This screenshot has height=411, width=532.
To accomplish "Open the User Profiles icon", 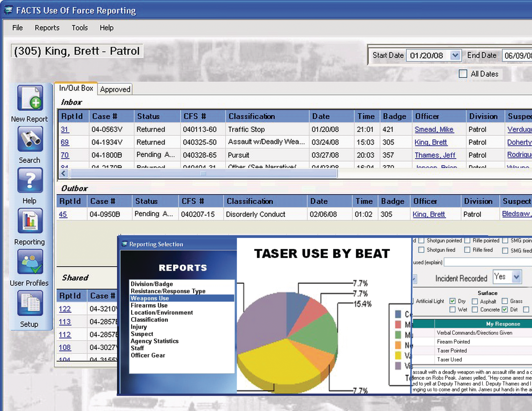I will coord(30,262).
